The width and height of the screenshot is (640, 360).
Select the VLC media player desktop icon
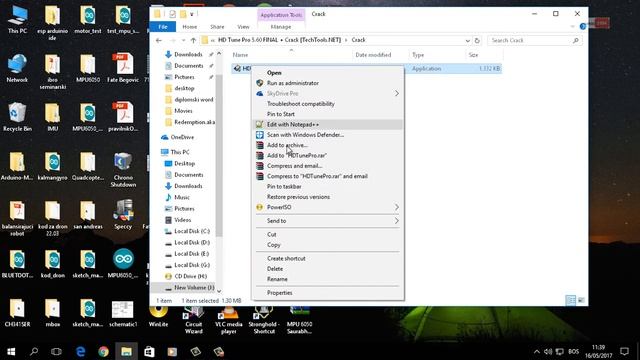pos(229,320)
